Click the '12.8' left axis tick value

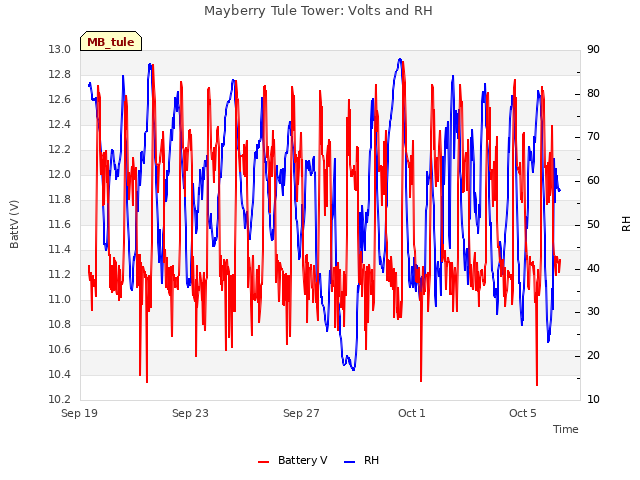(60, 75)
